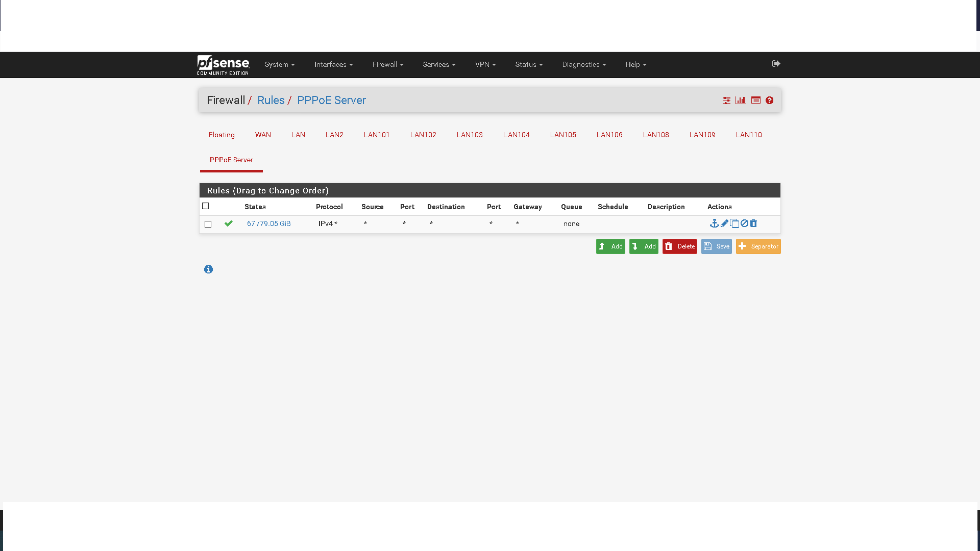The width and height of the screenshot is (980, 551).
Task: Click the red Delete button
Action: coord(680,246)
